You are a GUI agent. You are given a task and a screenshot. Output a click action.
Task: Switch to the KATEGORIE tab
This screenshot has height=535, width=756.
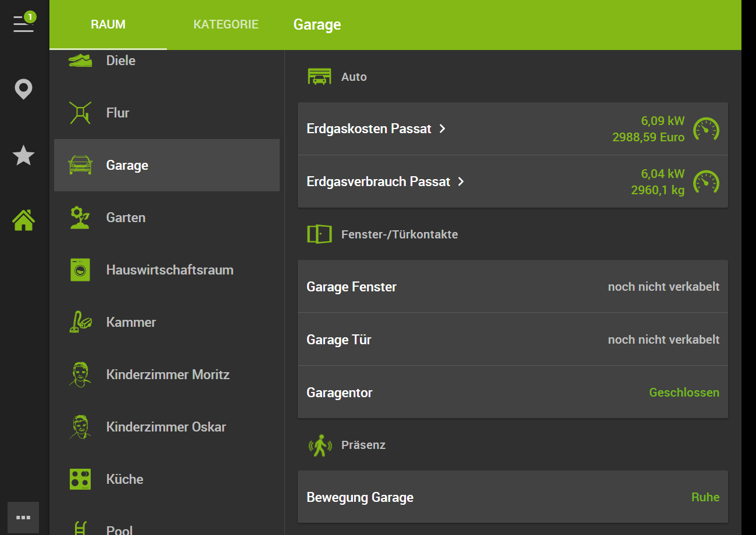point(226,24)
